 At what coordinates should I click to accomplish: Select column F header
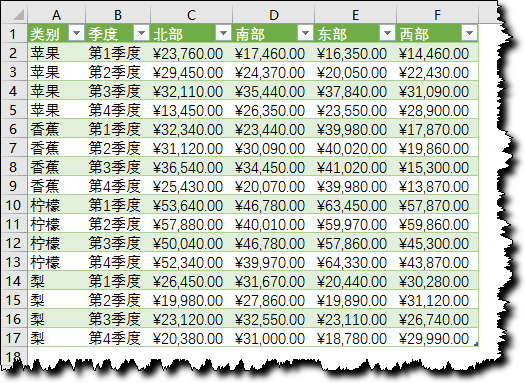437,14
